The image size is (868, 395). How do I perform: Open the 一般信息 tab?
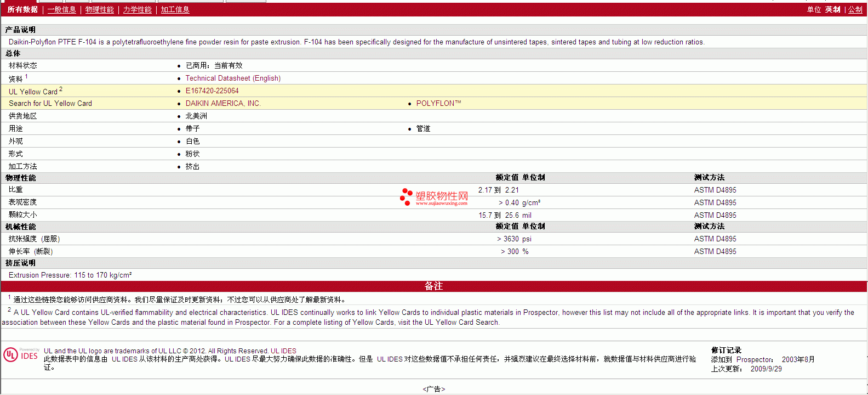tap(62, 10)
